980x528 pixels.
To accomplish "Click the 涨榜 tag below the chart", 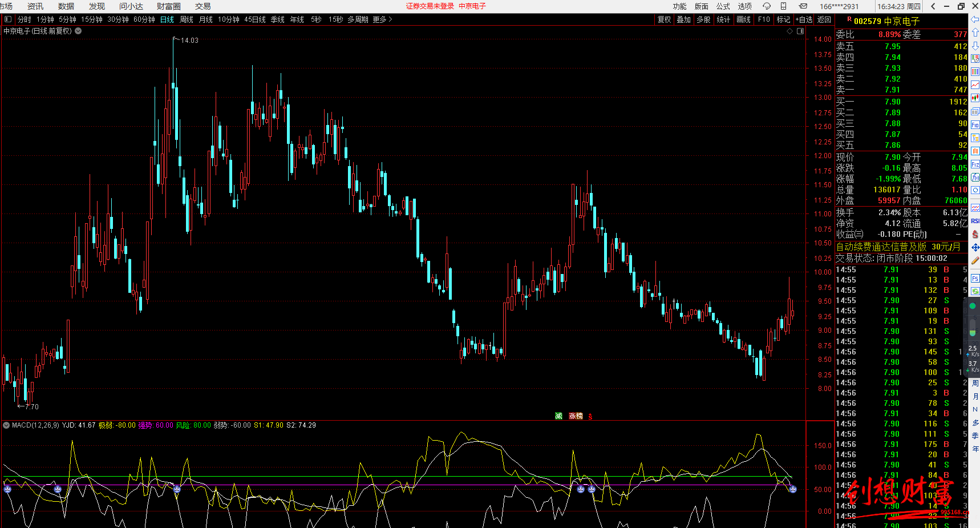I will pos(576,416).
